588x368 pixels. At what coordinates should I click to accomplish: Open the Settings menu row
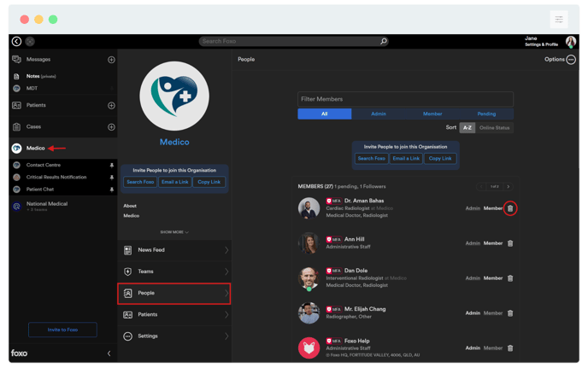[174, 336]
